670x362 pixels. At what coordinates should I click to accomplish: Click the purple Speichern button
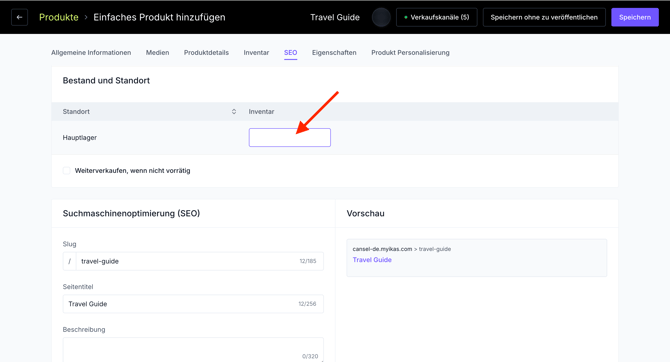coord(635,18)
